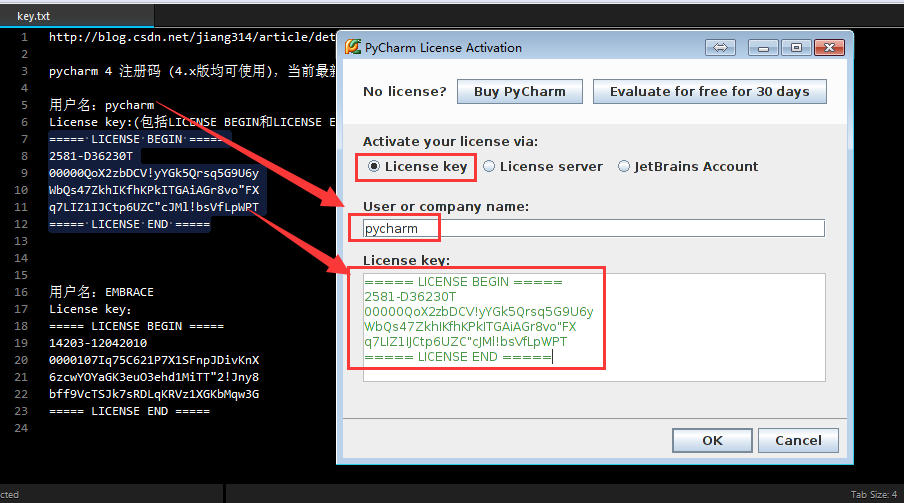This screenshot has height=503, width=904.
Task: Click the '00000QoX2zbDCV!yYGk5Qrsq5G9U6y' editor line
Action: pyautogui.click(x=154, y=173)
